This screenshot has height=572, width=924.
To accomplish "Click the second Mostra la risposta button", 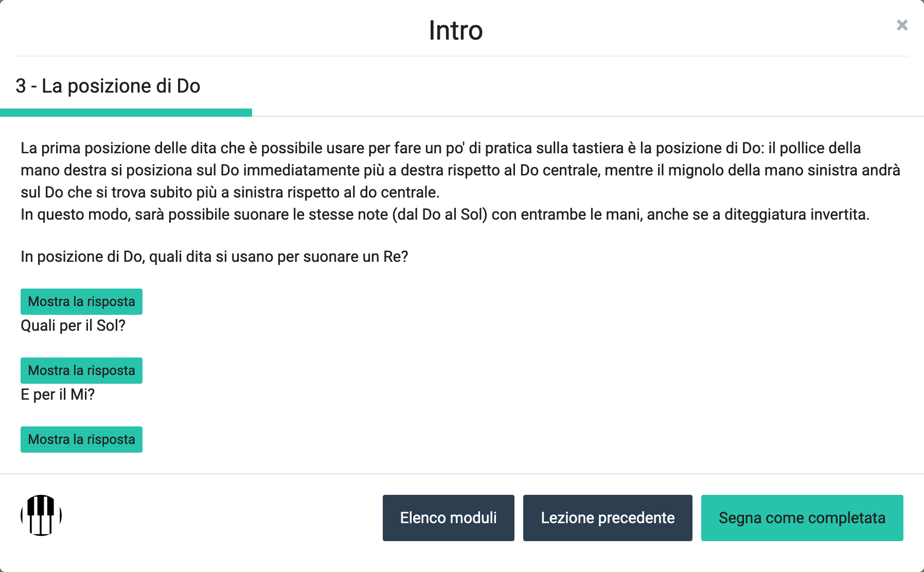I will [81, 370].
